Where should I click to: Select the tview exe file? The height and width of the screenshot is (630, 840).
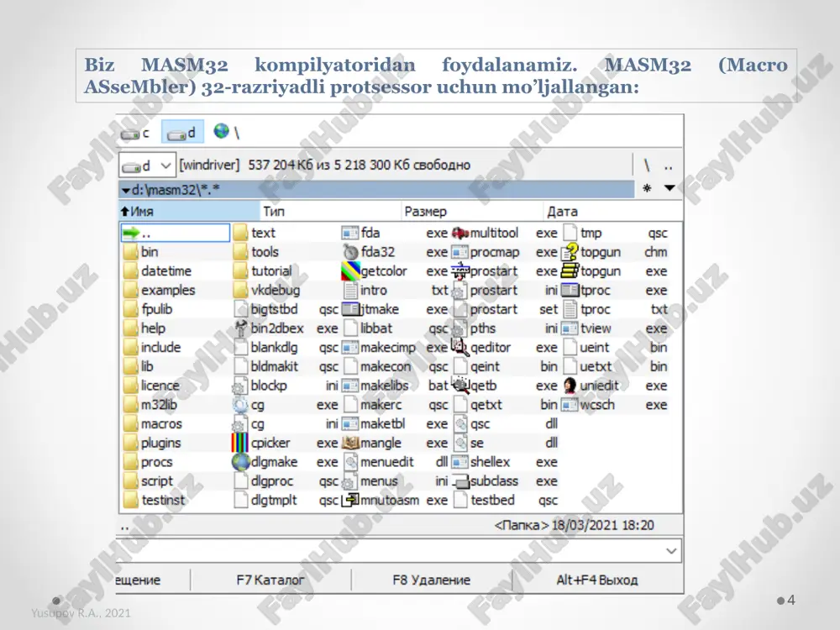point(615,328)
